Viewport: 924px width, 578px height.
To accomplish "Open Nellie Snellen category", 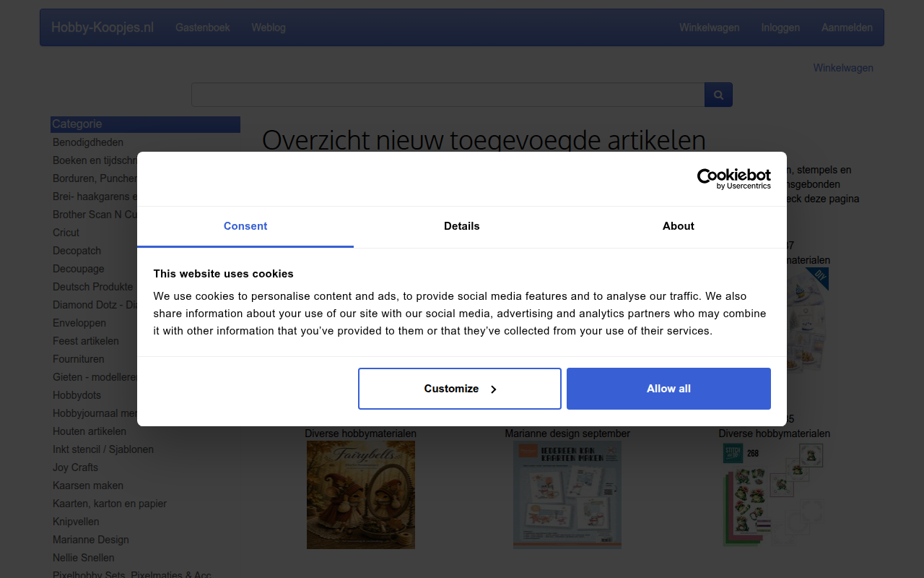I will pyautogui.click(x=84, y=558).
